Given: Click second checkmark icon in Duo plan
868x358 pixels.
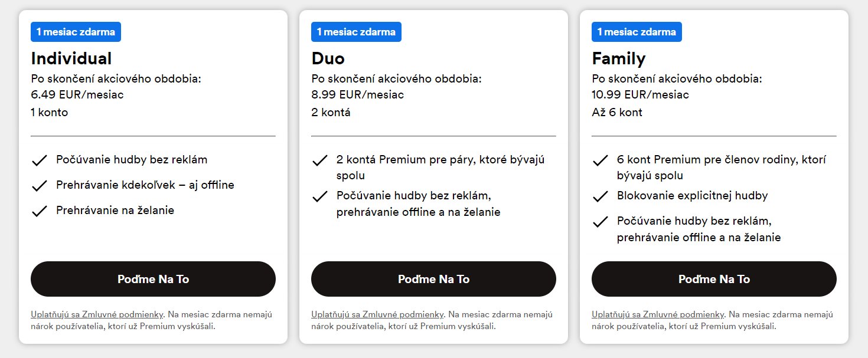Looking at the screenshot, I should (320, 196).
